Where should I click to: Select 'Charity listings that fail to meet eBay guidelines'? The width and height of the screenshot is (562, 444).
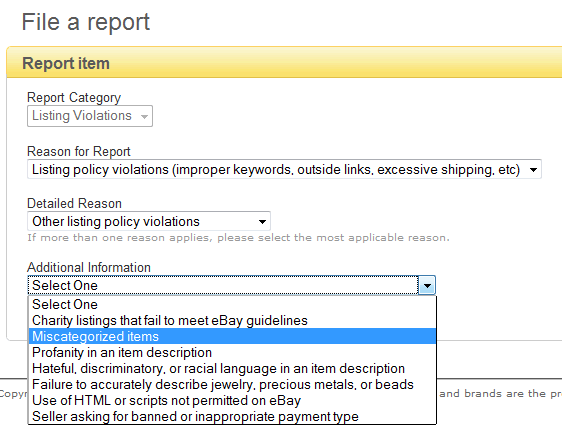point(232,320)
